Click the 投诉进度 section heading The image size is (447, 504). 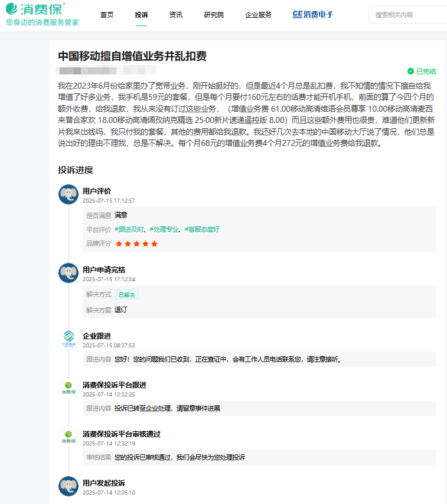pyautogui.click(x=76, y=170)
